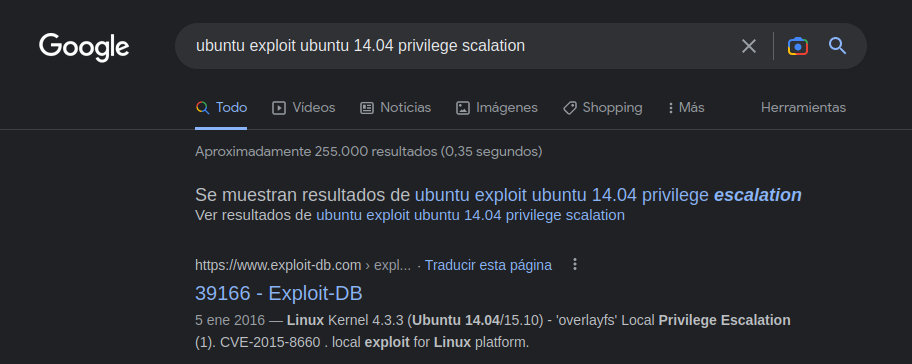Click Traducir esta página link
The height and width of the screenshot is (364, 912).
(x=488, y=265)
